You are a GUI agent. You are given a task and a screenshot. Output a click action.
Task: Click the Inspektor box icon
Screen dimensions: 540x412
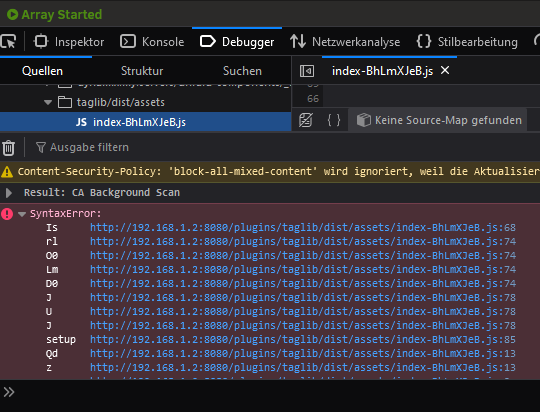[41, 41]
